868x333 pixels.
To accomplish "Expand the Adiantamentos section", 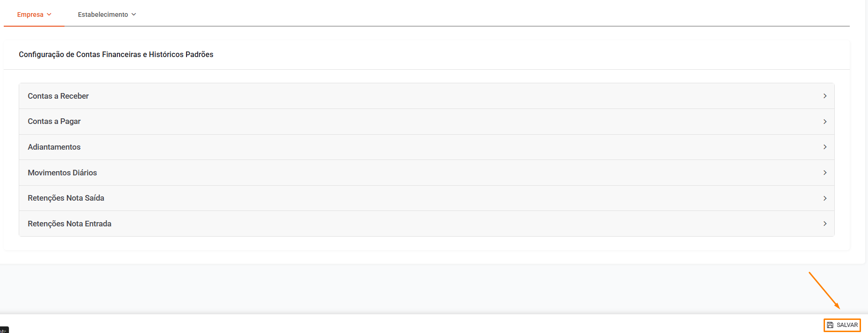I will [x=54, y=147].
